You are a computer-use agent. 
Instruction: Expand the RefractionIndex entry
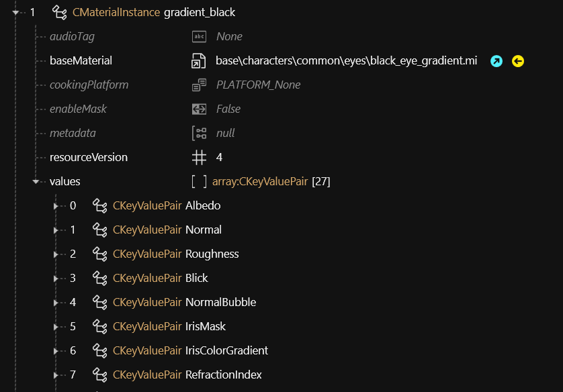(x=56, y=375)
